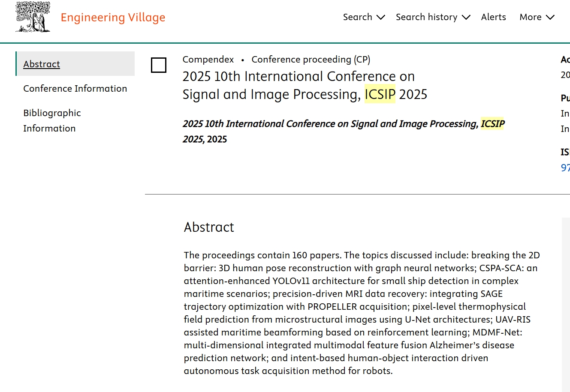Open the Search history dropdown chevron
This screenshot has width=570, height=392.
point(466,18)
